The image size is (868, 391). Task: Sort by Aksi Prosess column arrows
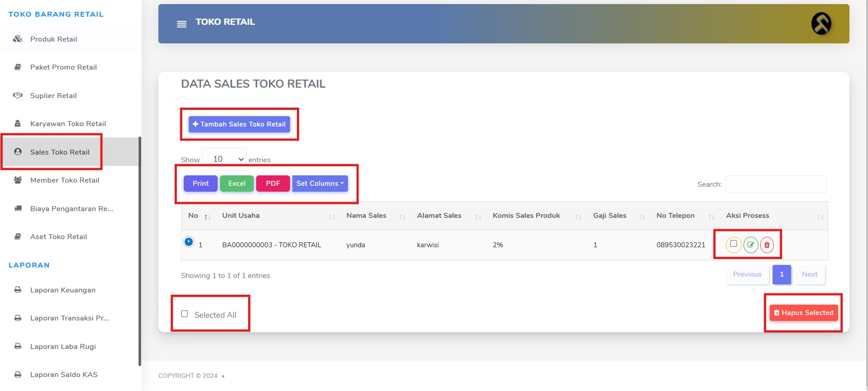820,217
